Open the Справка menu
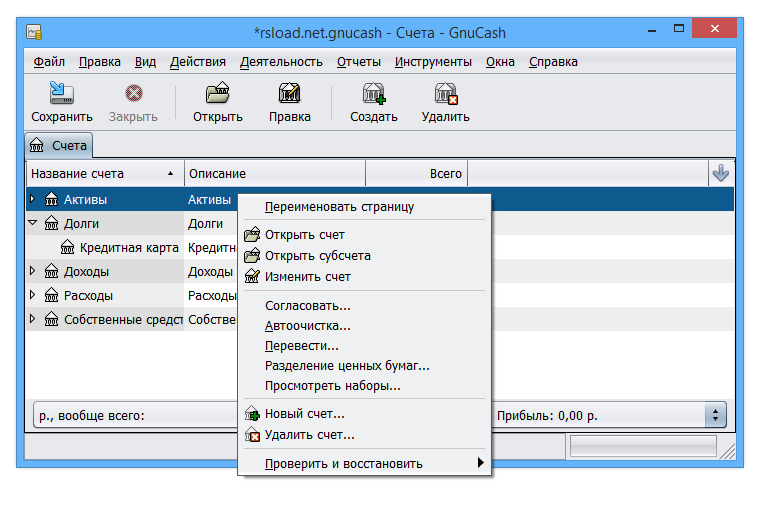The width and height of the screenshot is (776, 530). [553, 62]
